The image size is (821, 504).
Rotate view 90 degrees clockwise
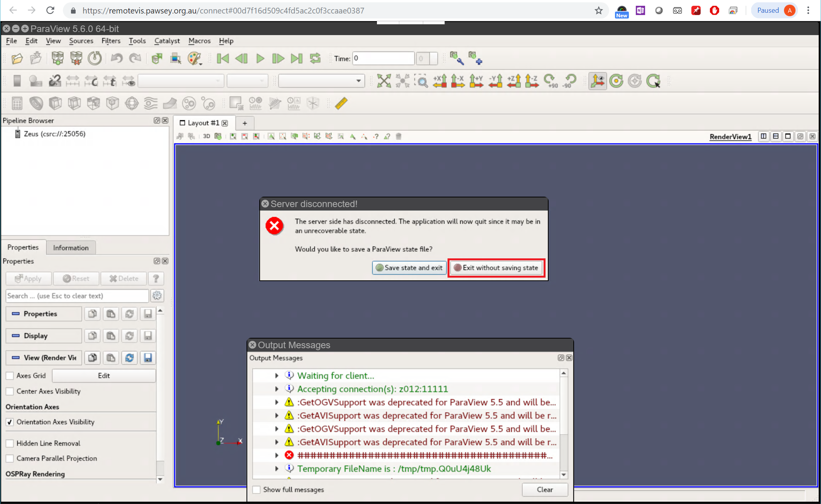coord(551,81)
